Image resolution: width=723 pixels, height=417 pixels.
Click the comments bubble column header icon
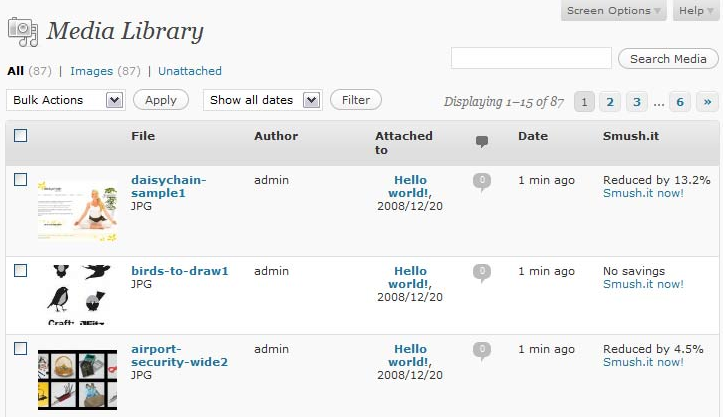point(482,142)
